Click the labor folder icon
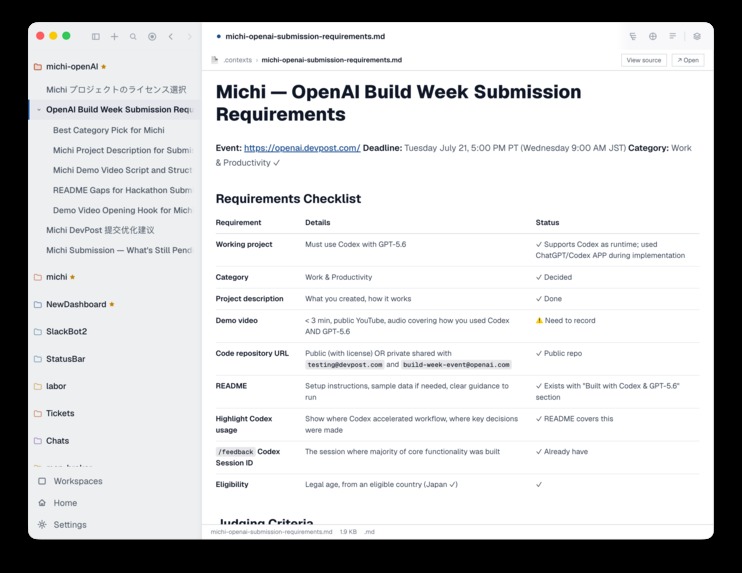This screenshot has height=573, width=742. [38, 387]
